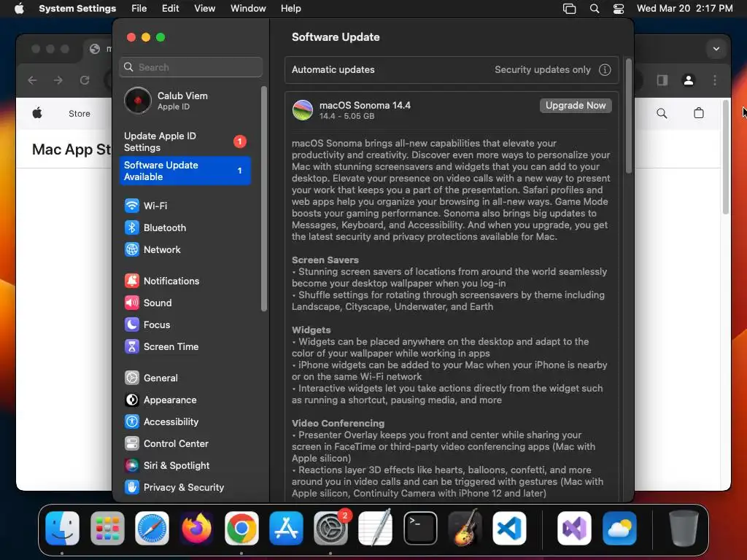Click the date and time clock
The height and width of the screenshot is (560, 747).
pyautogui.click(x=684, y=9)
